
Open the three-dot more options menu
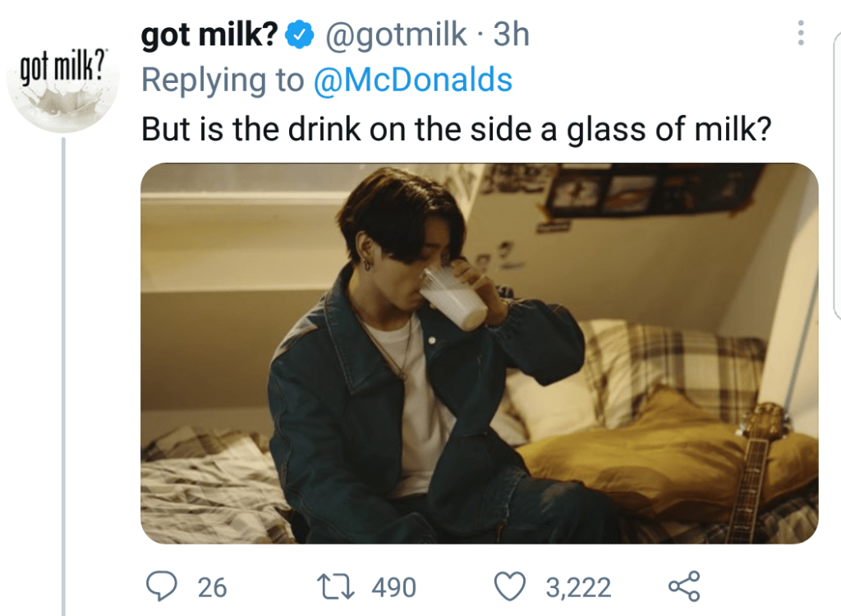point(802,33)
